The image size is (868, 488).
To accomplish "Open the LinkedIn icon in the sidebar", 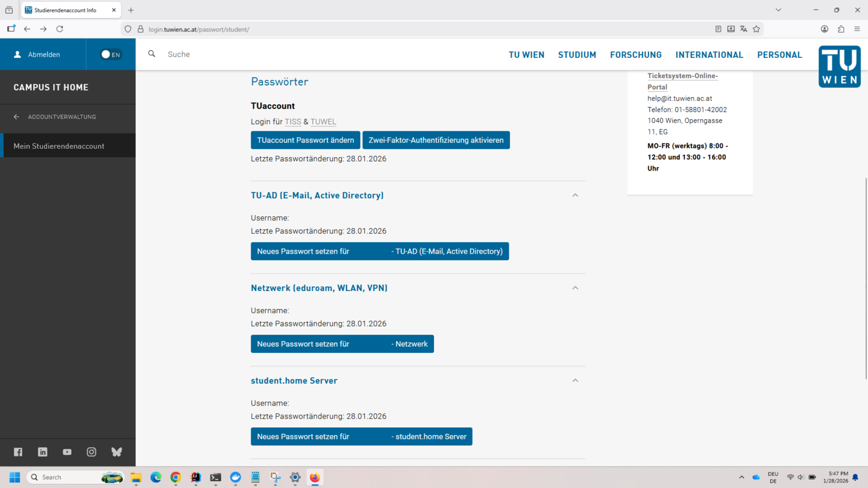I will tap(42, 452).
